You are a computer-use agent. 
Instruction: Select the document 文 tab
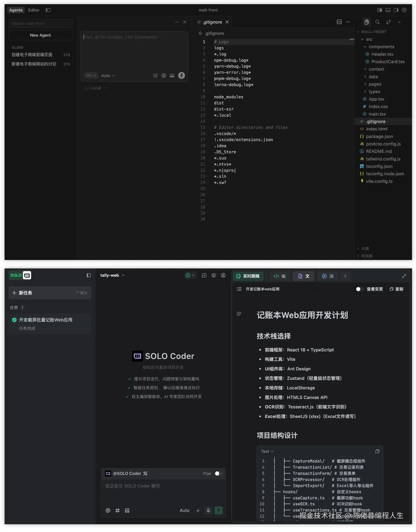tap(304, 276)
